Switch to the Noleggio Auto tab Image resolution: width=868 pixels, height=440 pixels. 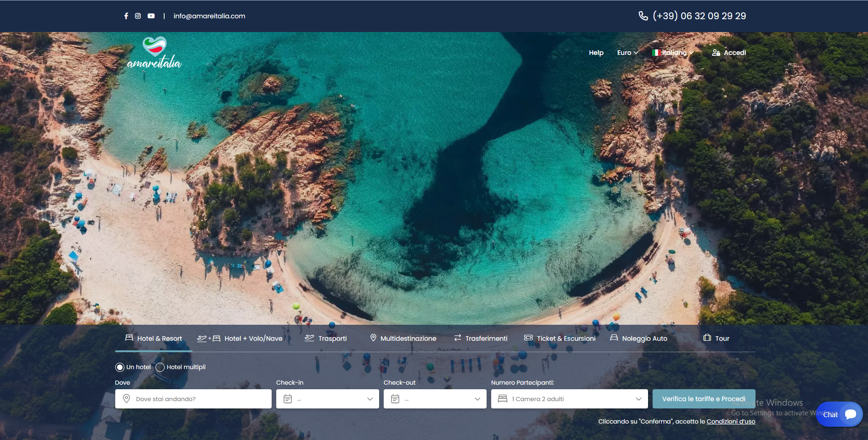pos(639,338)
